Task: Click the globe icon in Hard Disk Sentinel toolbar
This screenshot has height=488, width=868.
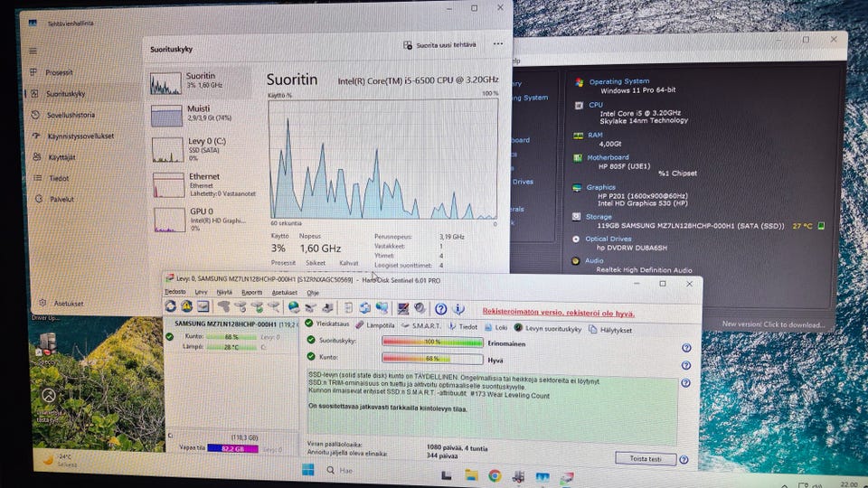Action: pyautogui.click(x=294, y=306)
